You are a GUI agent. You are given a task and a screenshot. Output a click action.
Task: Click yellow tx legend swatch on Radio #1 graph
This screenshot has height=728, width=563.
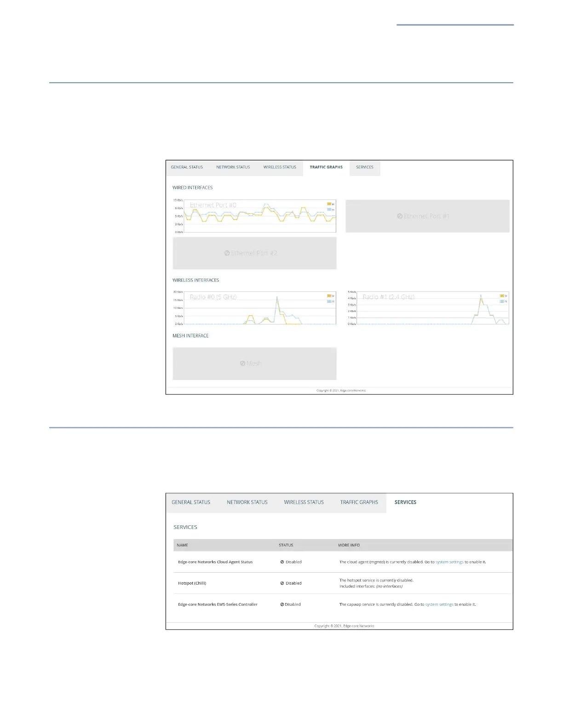click(502, 296)
